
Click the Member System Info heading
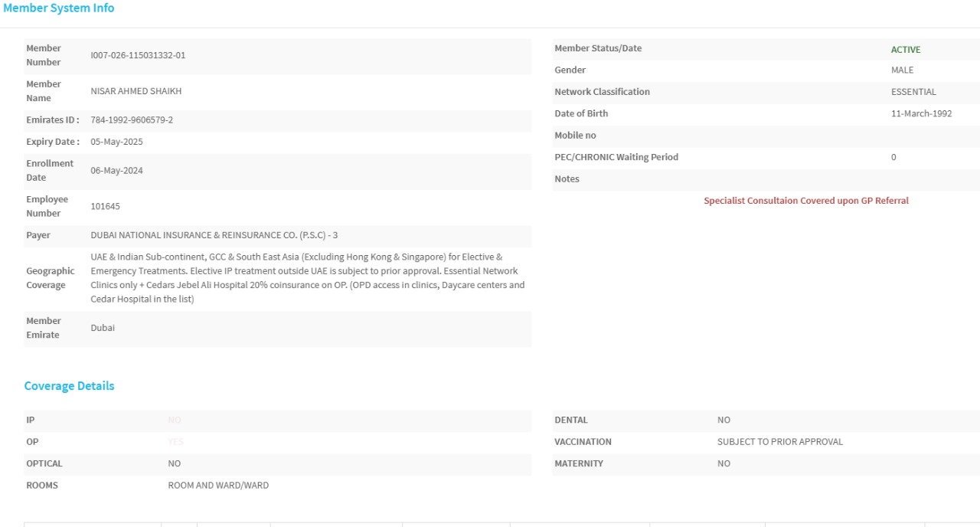coord(58,8)
